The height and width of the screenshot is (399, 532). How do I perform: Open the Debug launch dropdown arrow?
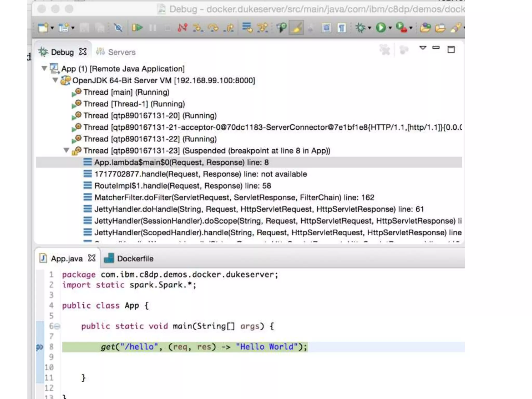(x=369, y=28)
